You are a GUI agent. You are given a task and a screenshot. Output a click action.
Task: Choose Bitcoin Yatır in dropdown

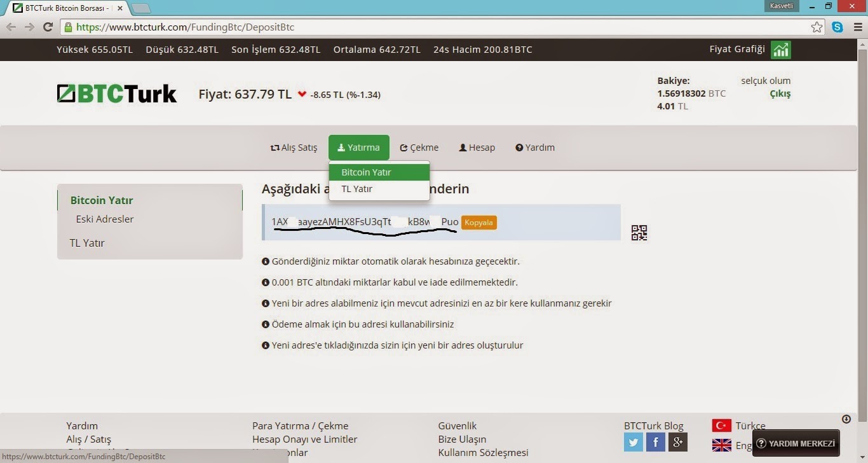pos(379,172)
